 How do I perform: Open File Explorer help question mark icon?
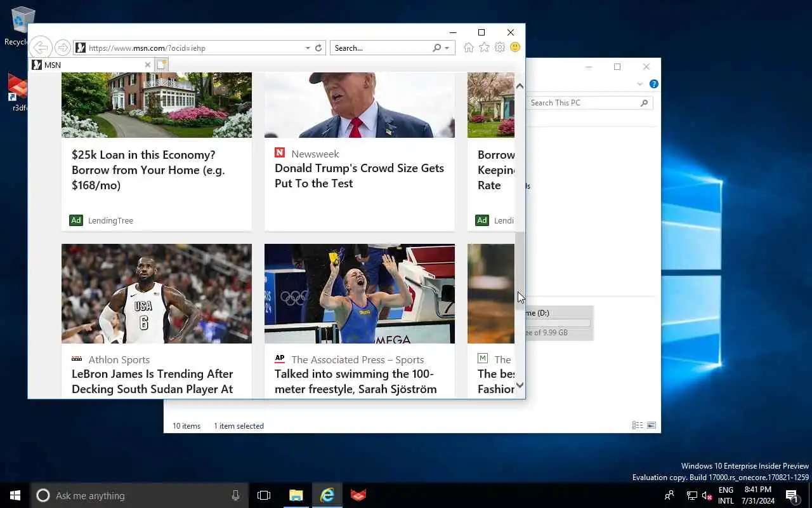tap(653, 84)
